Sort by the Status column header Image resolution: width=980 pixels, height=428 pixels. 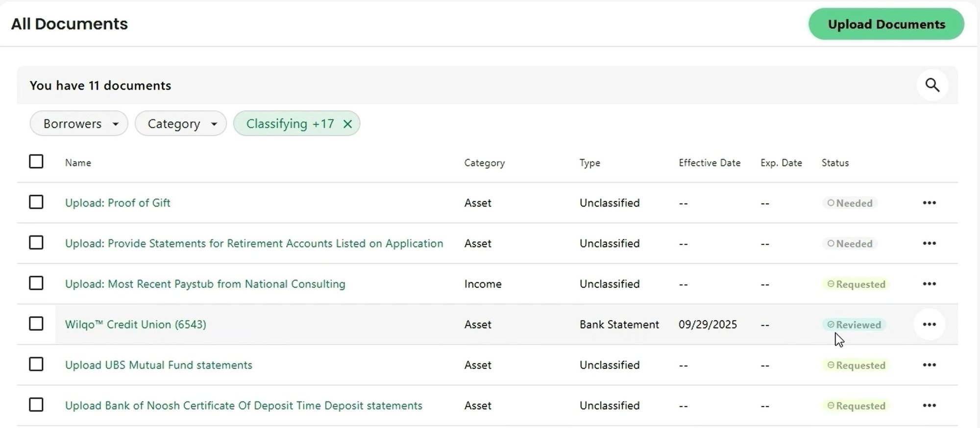pyautogui.click(x=835, y=163)
